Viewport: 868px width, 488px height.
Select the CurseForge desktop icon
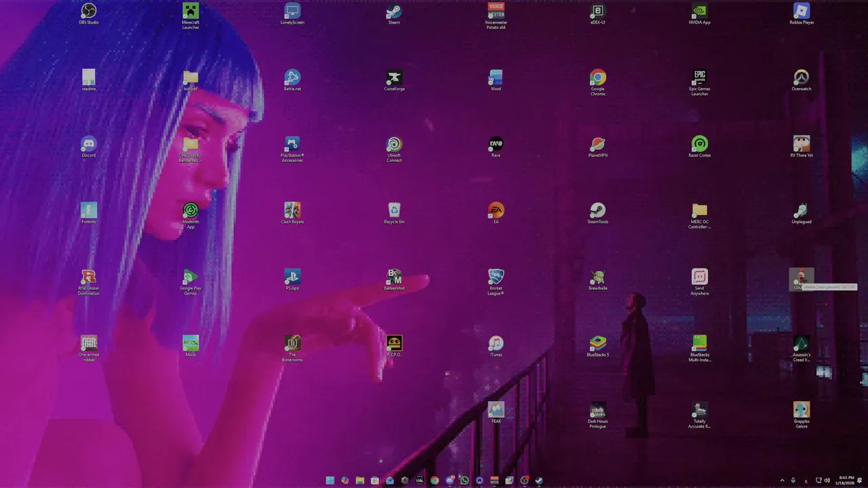coord(394,81)
